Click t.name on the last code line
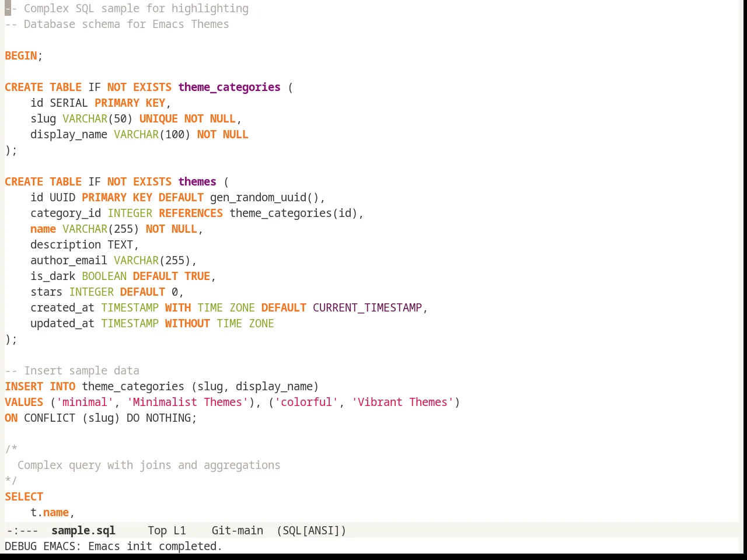Viewport: 747px width, 560px height. (x=50, y=513)
